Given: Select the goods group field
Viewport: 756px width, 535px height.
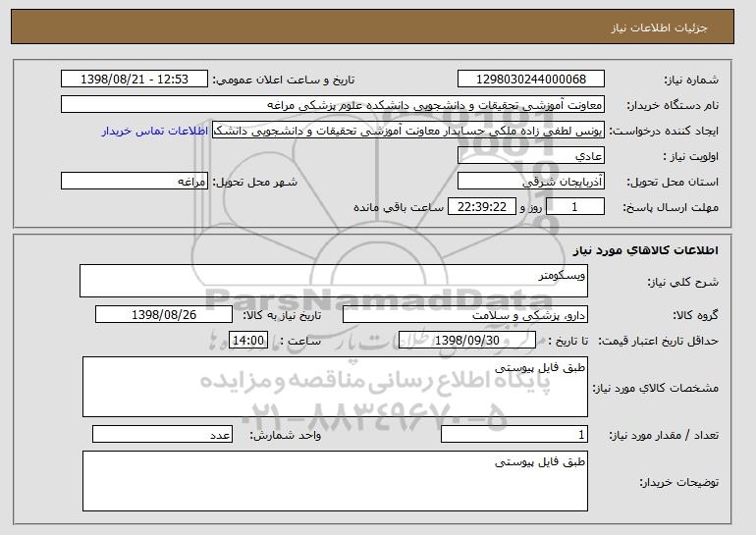Looking at the screenshot, I should 465,315.
